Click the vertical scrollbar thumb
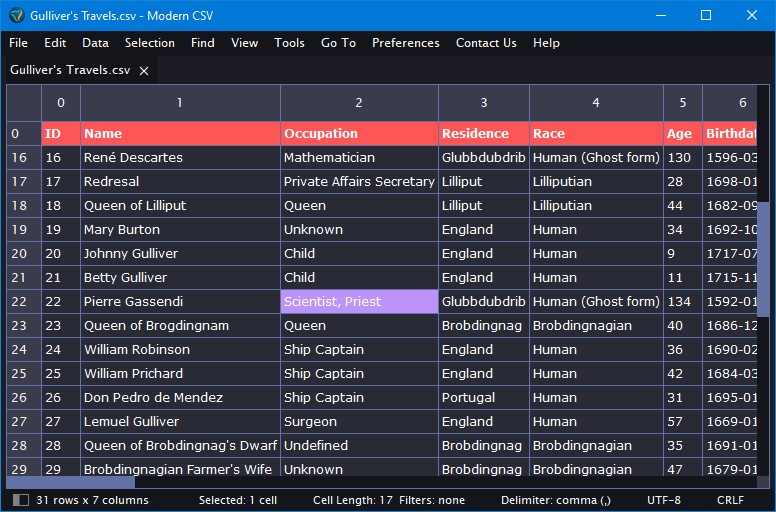This screenshot has height=512, width=776. [763, 259]
